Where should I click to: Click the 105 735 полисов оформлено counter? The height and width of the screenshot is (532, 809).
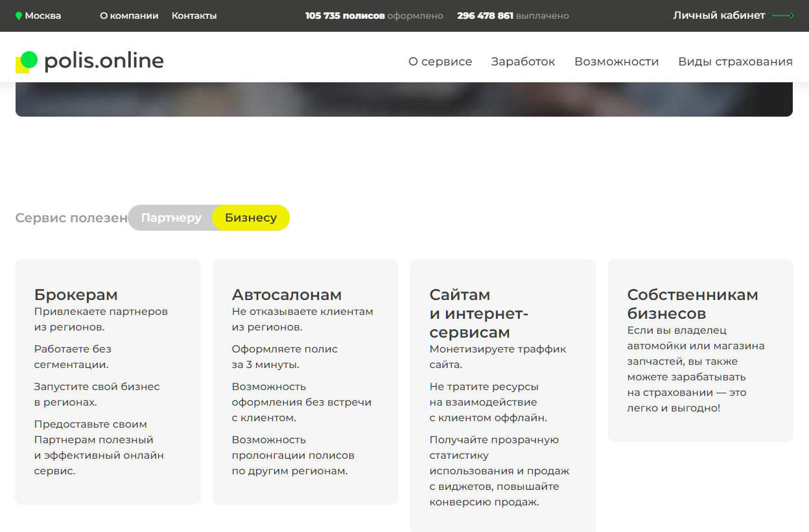(x=374, y=16)
